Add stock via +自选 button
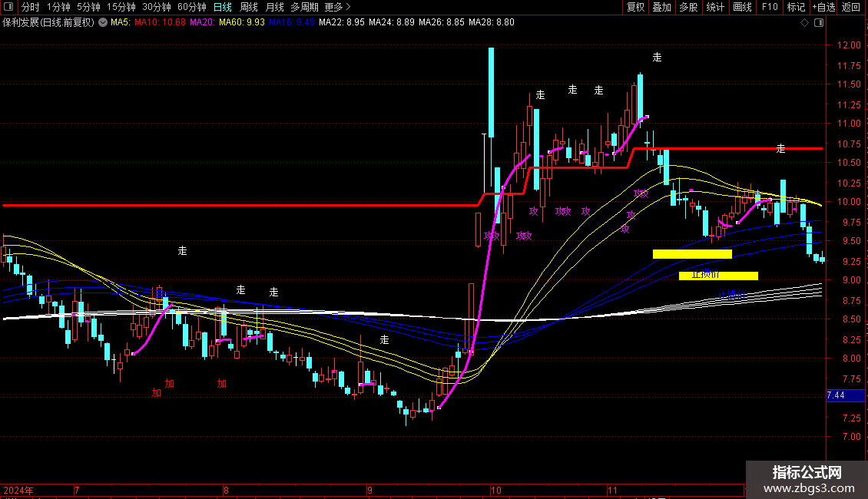Image resolution: width=868 pixels, height=499 pixels. pos(823,7)
